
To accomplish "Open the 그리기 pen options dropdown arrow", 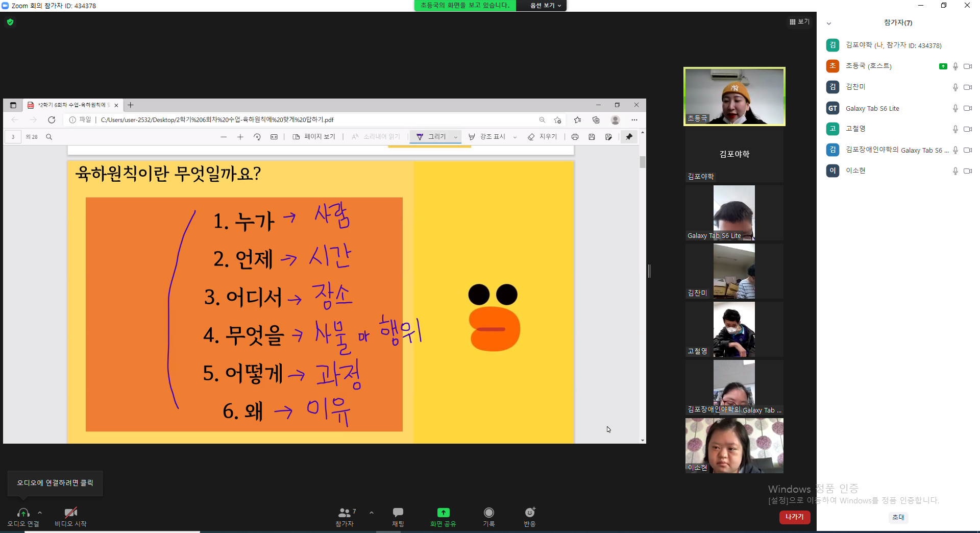I will (x=456, y=137).
